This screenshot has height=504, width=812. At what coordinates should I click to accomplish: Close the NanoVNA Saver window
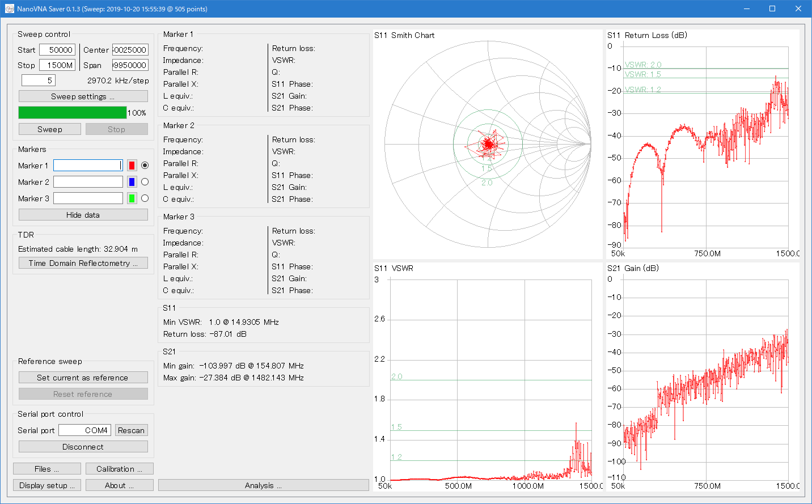tap(798, 9)
